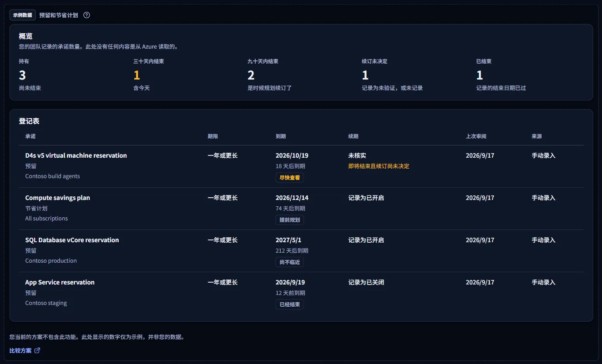The image size is (602, 364).
Task: Click the 来源 column header
Action: click(x=537, y=136)
